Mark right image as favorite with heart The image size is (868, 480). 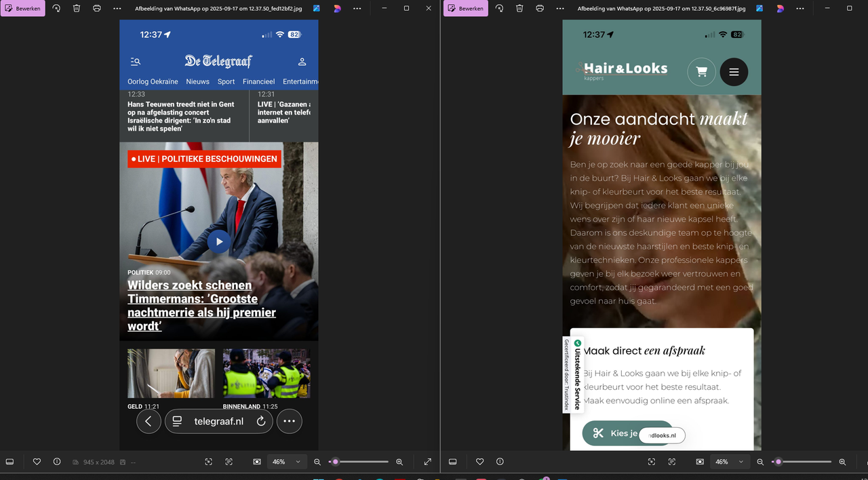(479, 462)
